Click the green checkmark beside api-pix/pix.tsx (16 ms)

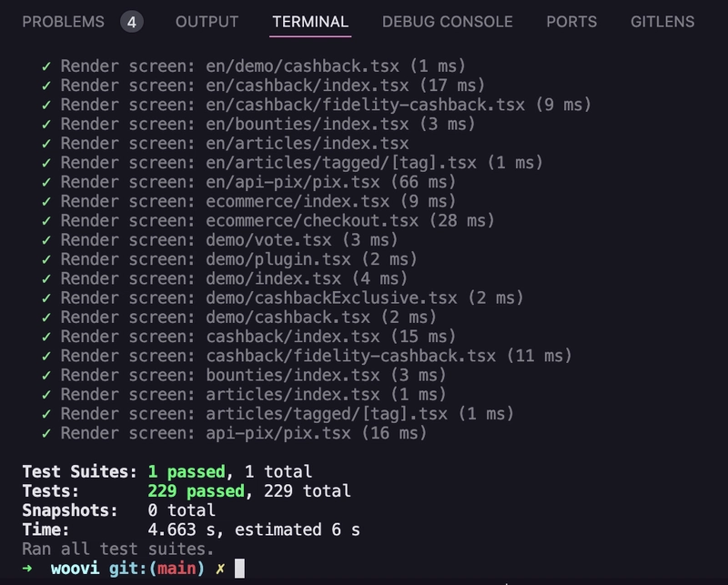[46, 433]
